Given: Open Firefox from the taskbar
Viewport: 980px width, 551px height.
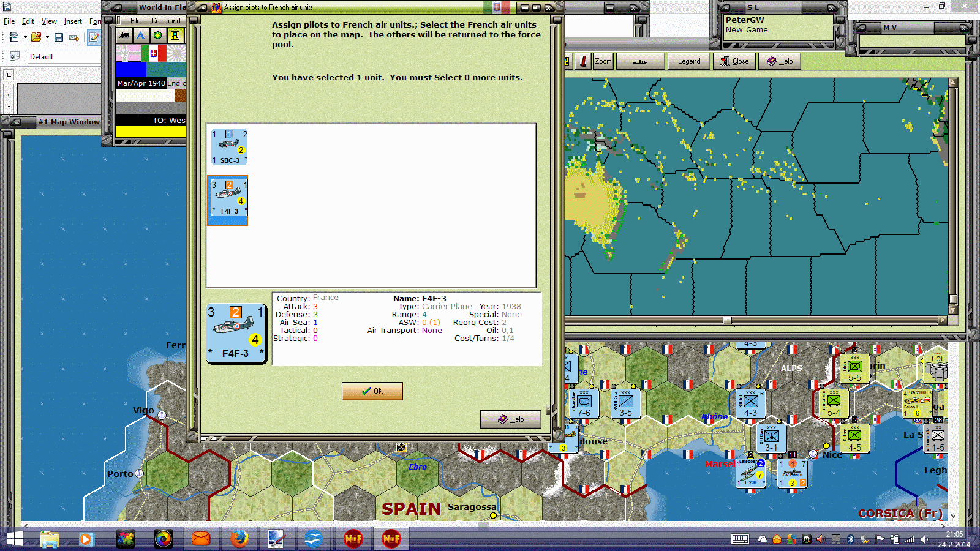Looking at the screenshot, I should (x=239, y=539).
